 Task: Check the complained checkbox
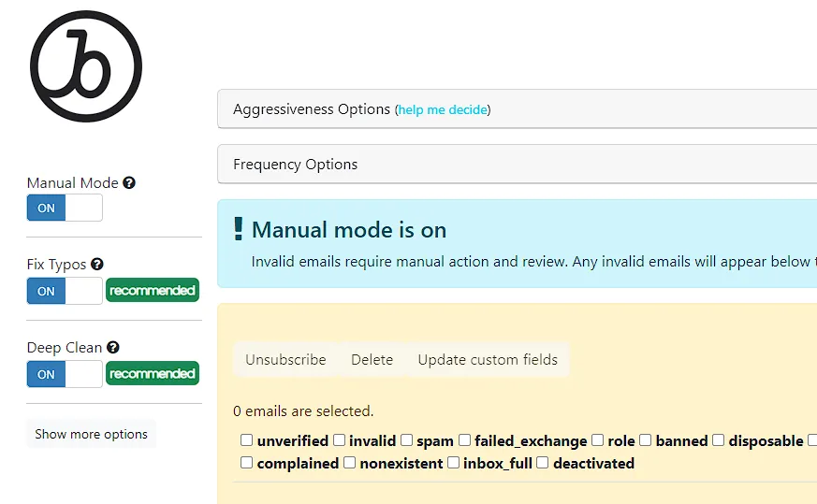(246, 462)
